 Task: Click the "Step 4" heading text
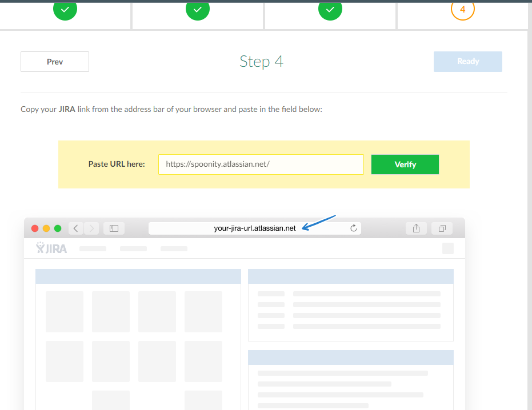(261, 61)
